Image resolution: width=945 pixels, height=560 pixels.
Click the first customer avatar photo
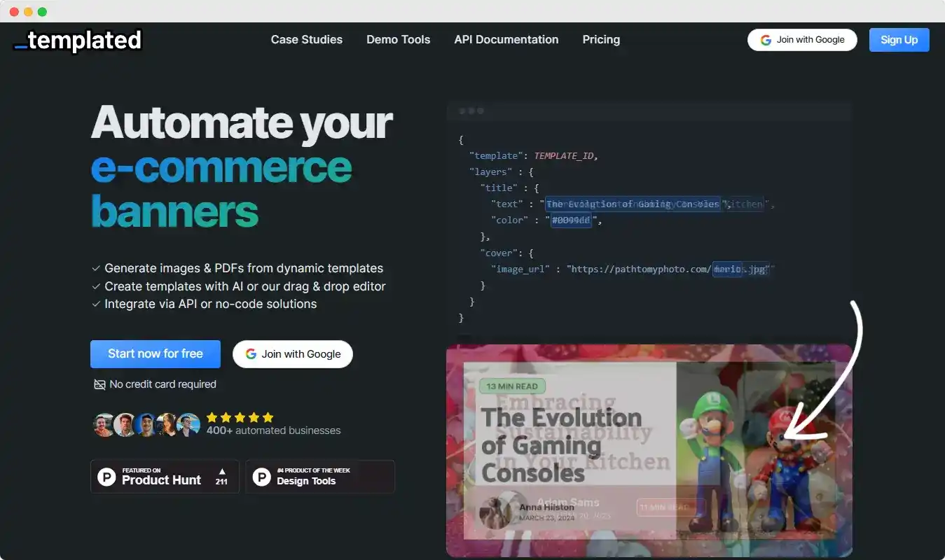click(x=104, y=425)
